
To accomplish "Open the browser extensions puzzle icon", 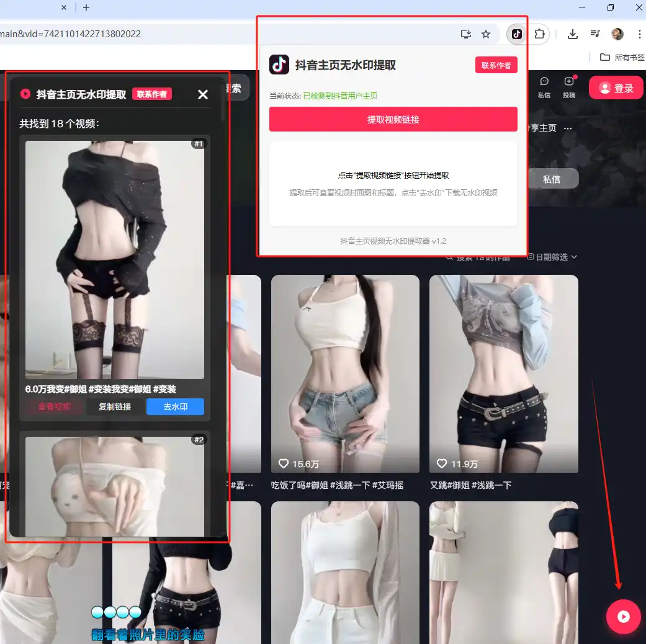I will tap(540, 34).
